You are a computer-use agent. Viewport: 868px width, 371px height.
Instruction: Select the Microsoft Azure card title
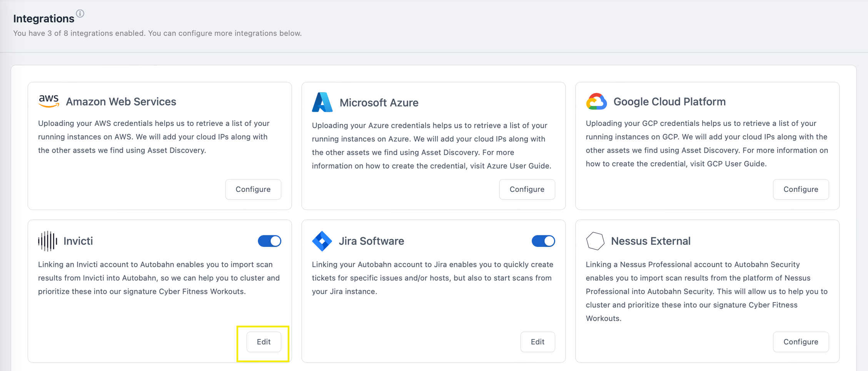(379, 102)
